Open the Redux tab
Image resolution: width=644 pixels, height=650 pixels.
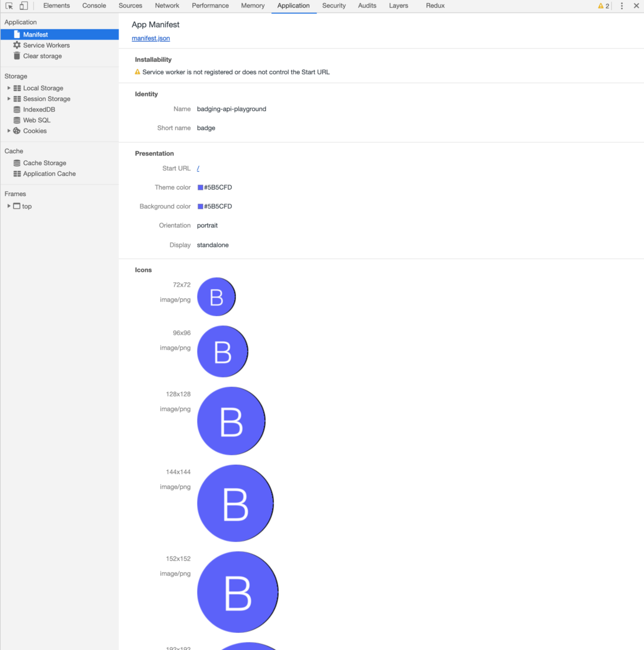435,6
